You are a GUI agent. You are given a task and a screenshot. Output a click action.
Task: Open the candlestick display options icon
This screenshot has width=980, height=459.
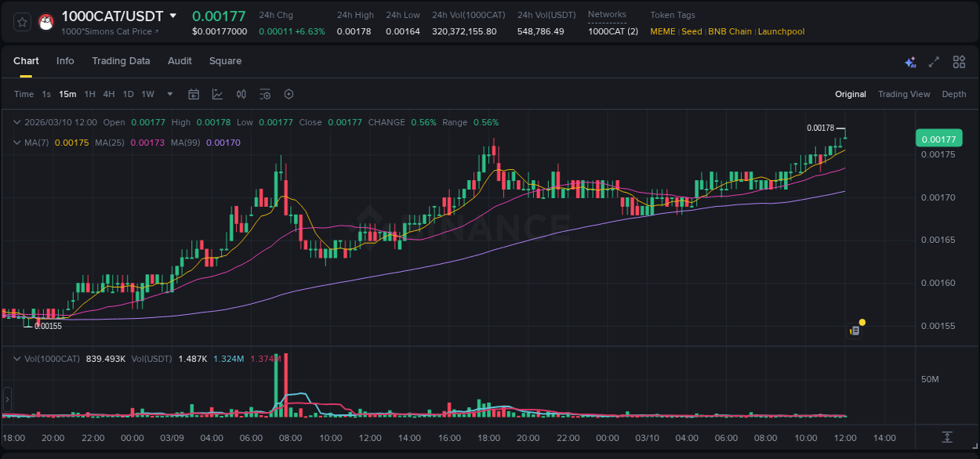(241, 94)
